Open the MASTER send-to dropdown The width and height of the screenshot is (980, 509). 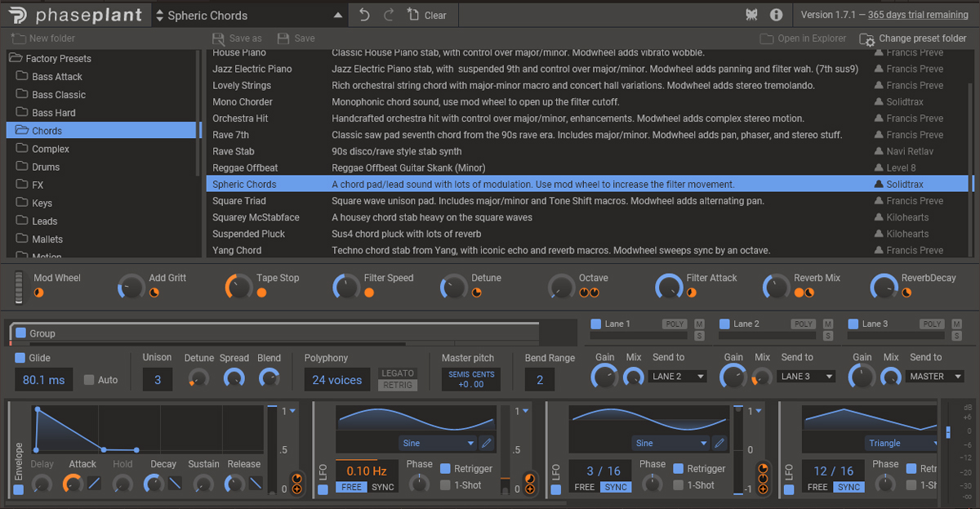936,376
